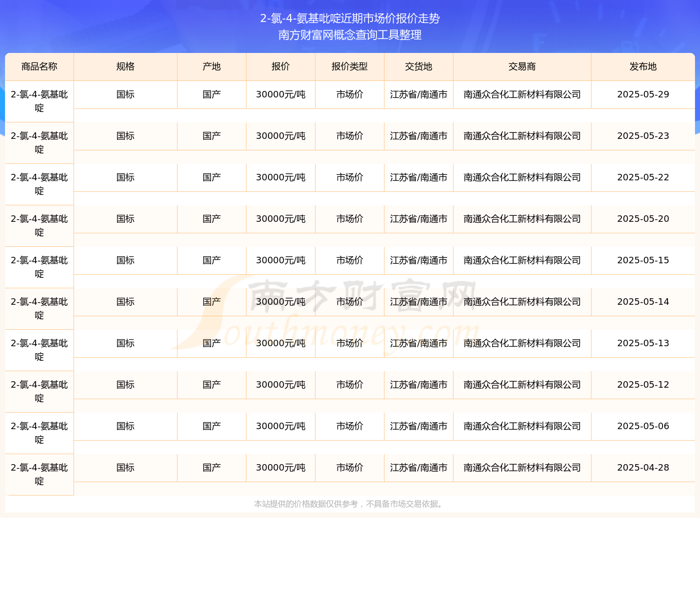Select the date cell 2025-05-14
The width and height of the screenshot is (700, 602).
click(643, 302)
